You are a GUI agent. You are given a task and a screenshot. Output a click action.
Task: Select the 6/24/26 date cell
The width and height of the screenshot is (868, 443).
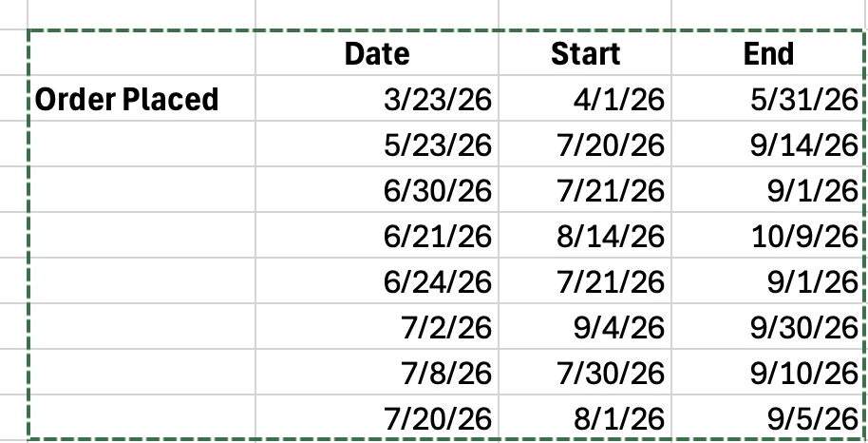click(x=377, y=280)
